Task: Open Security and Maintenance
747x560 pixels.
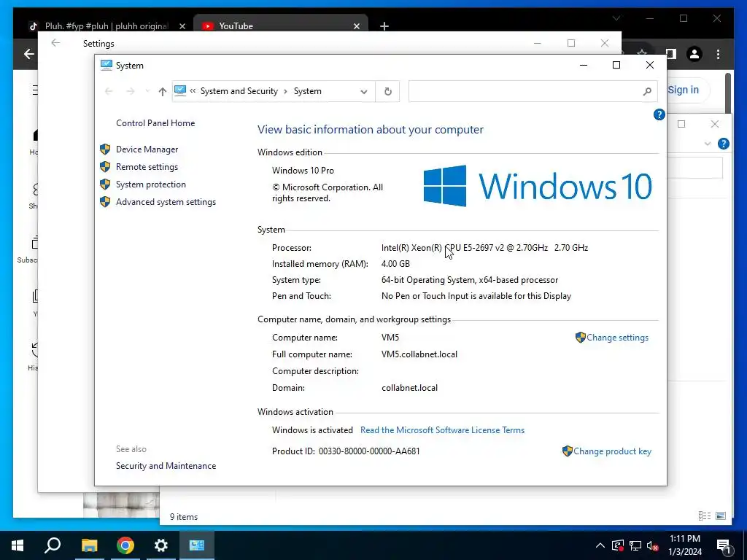Action: (166, 466)
